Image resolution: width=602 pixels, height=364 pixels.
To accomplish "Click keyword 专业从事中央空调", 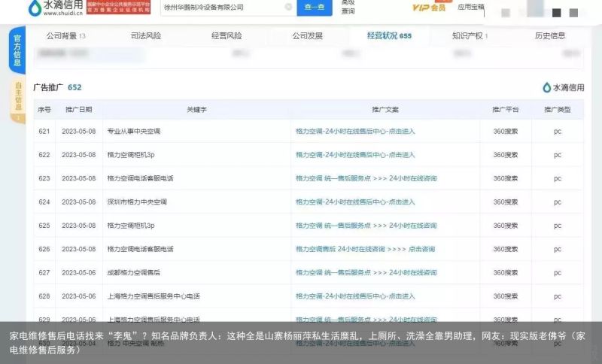I will click(134, 131).
